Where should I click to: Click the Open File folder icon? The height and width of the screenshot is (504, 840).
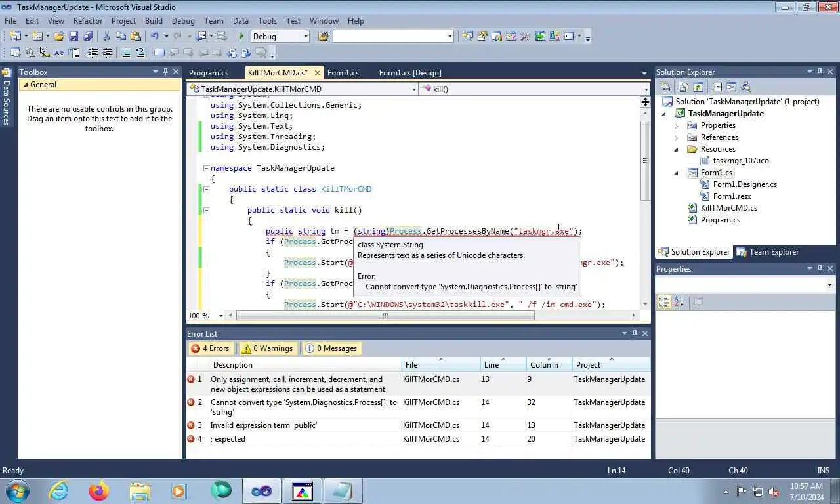point(59,37)
